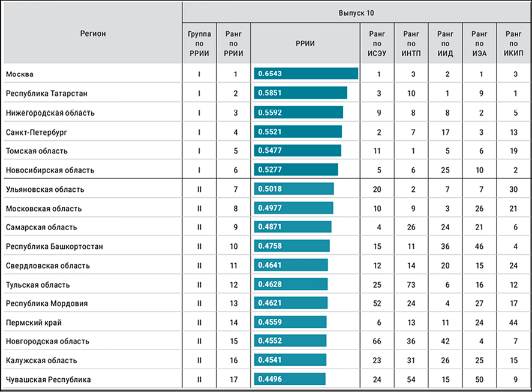Image resolution: width=532 pixels, height=392 pixels.
Task: Choose the Ранг по ИЭА header
Action: click(479, 44)
